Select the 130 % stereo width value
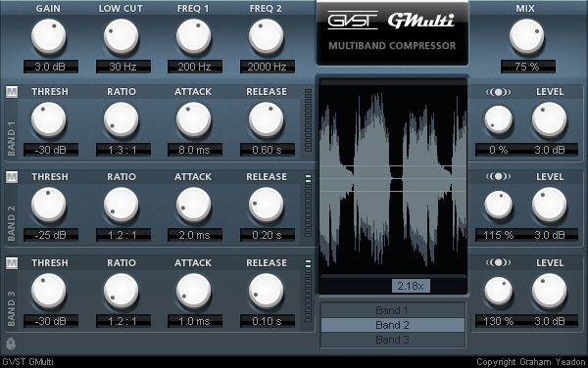 pyautogui.click(x=499, y=321)
